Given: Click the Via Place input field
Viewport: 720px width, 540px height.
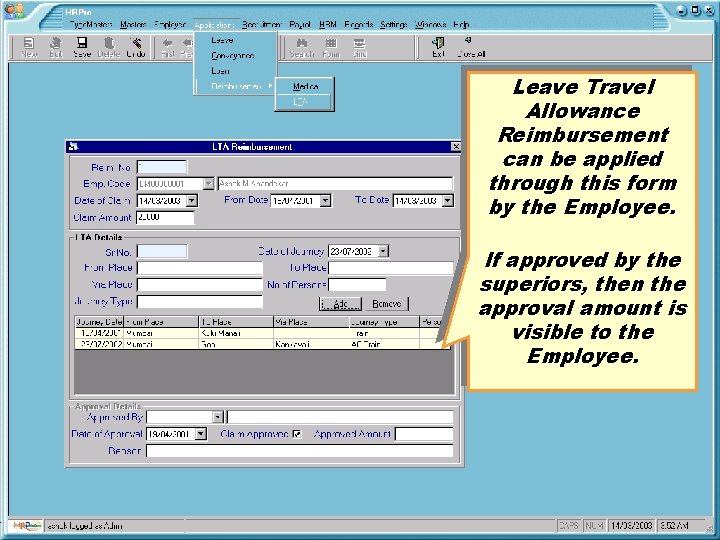Looking at the screenshot, I should pos(200,285).
